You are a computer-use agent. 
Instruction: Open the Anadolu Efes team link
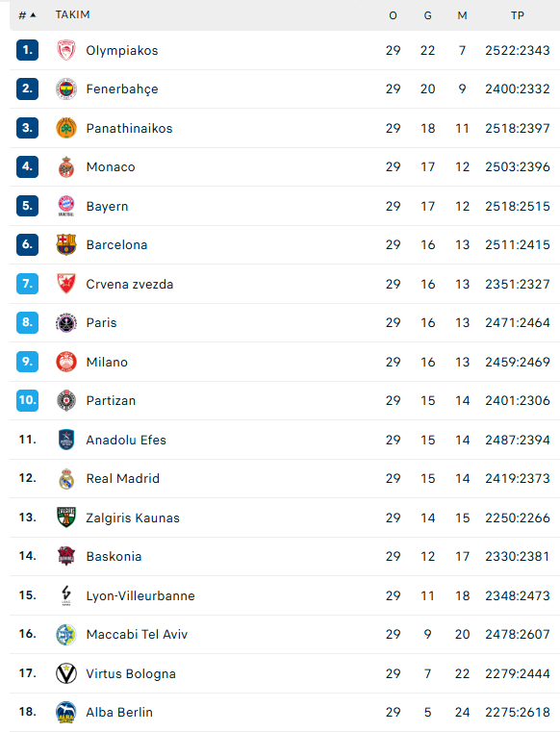tap(126, 440)
